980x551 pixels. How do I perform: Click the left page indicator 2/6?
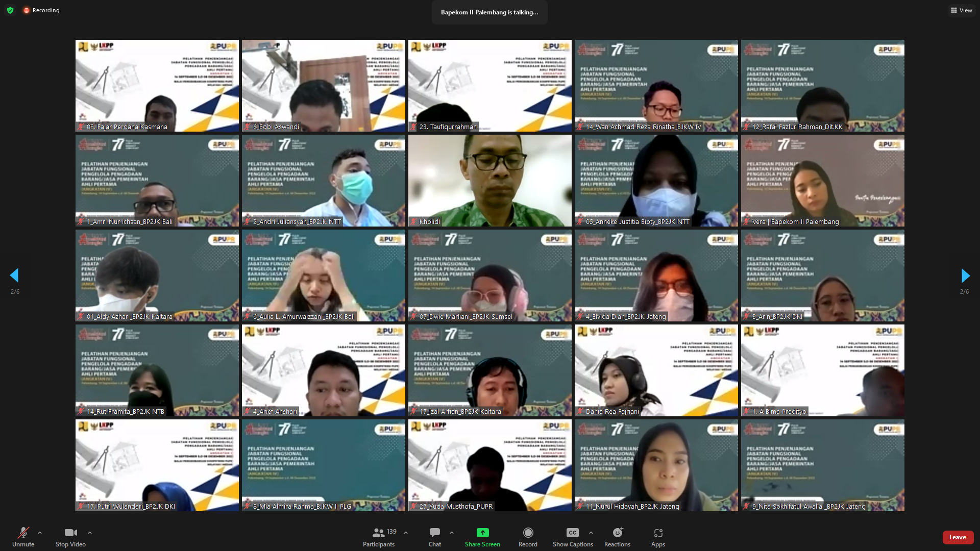pyautogui.click(x=15, y=292)
